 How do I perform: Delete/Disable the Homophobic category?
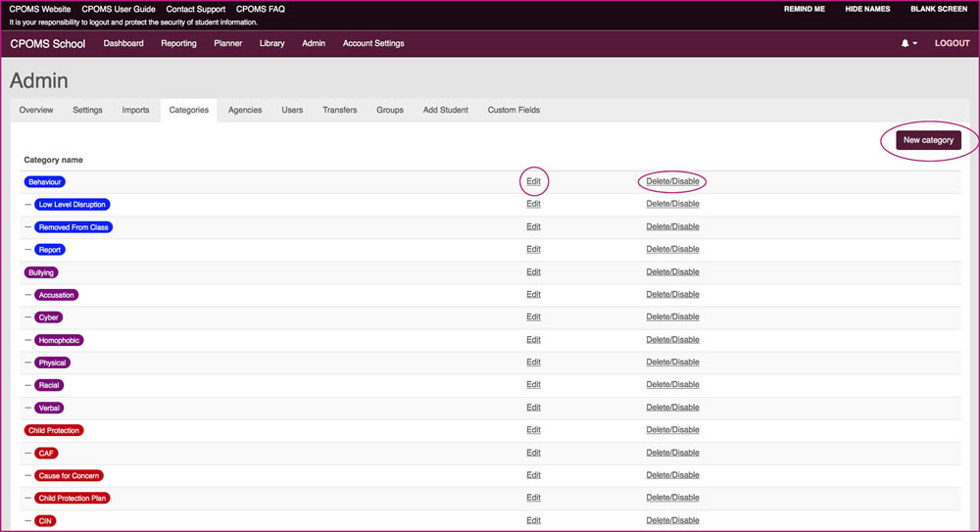pos(672,339)
